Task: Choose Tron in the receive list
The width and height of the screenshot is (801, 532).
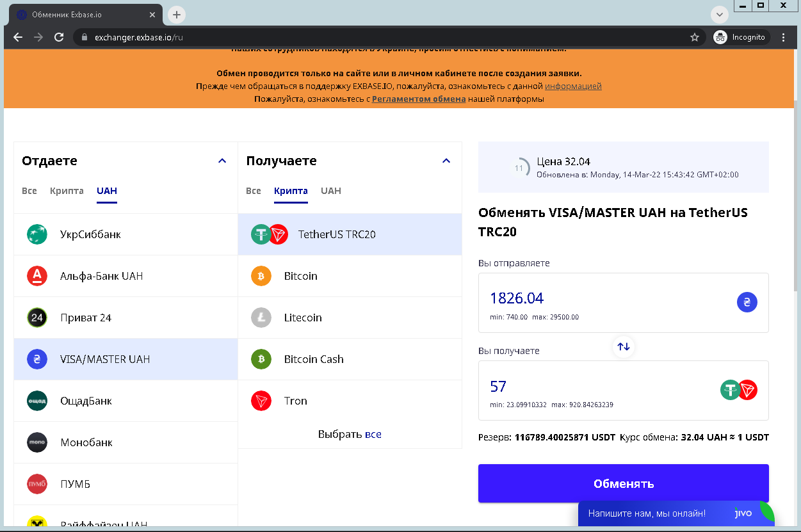Action: click(x=350, y=401)
